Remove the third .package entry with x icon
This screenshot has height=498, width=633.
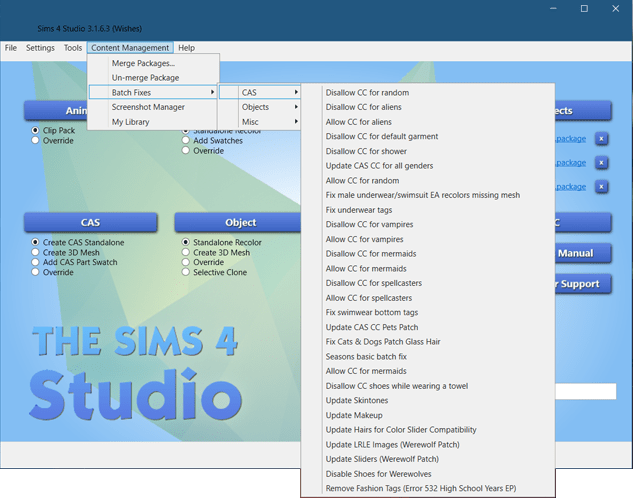[x=601, y=187]
